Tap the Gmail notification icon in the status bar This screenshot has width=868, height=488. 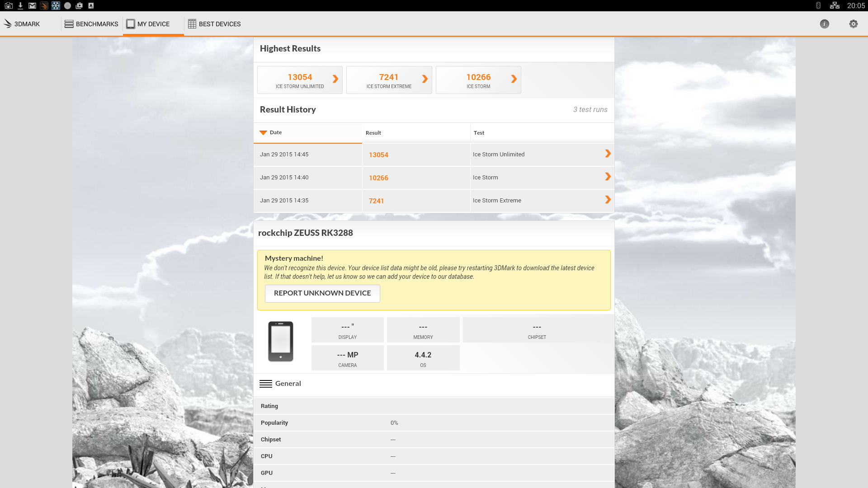click(x=32, y=5)
